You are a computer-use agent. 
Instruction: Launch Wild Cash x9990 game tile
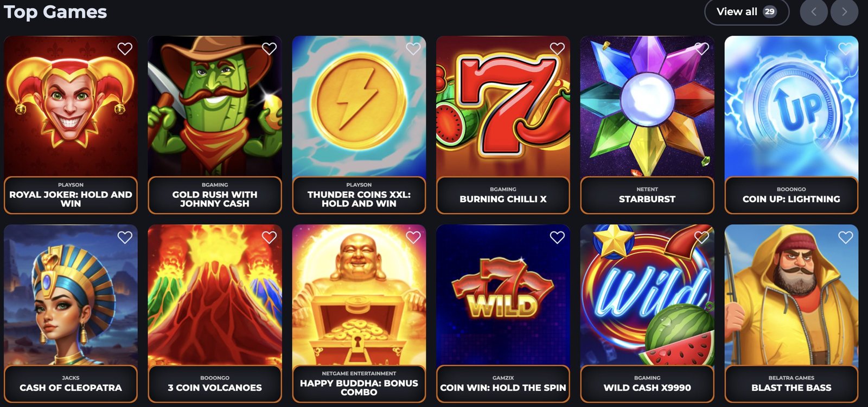coord(647,295)
